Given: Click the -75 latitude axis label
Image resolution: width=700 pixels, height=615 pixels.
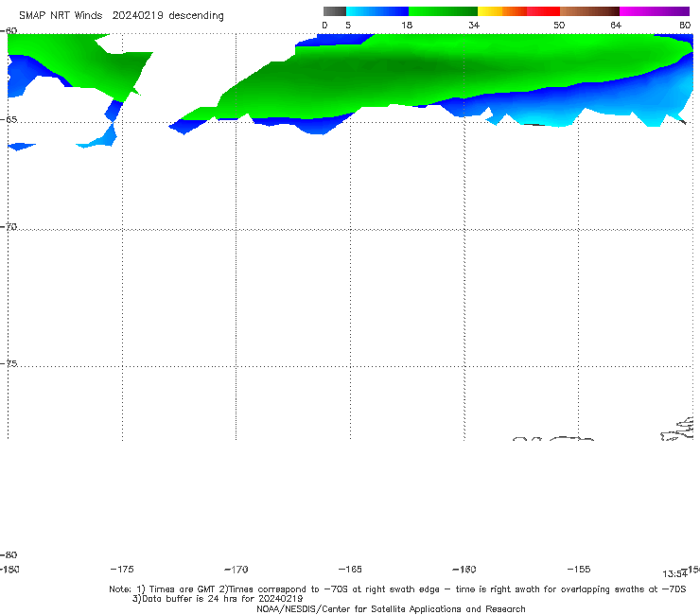Looking at the screenshot, I should tap(9, 363).
